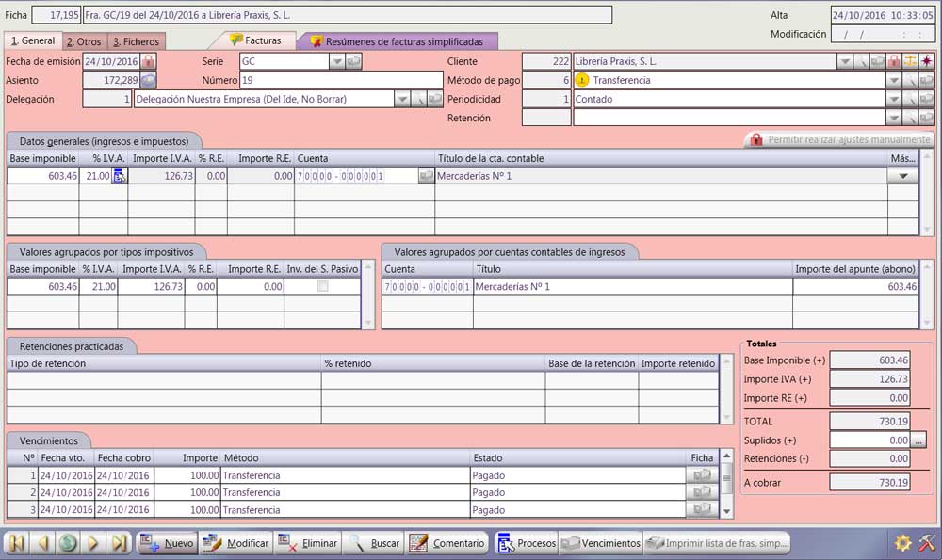
Task: Click the Eliminar button
Action: pos(307,543)
